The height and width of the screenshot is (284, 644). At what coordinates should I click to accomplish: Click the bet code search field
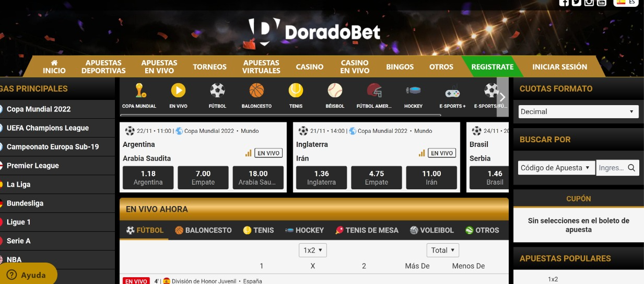click(611, 168)
